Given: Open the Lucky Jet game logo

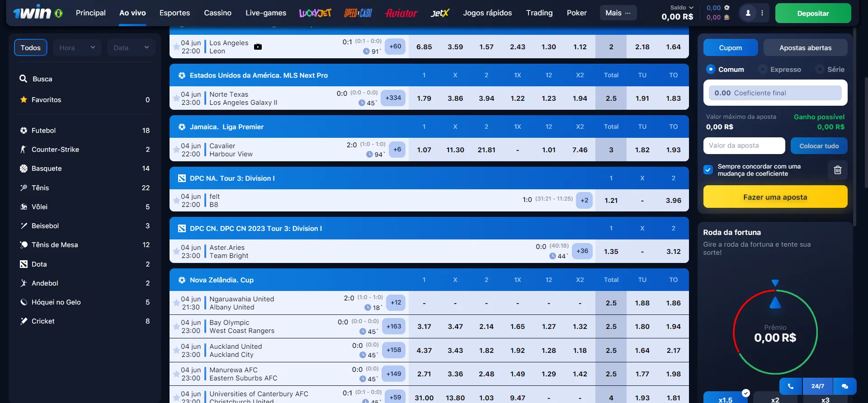Looking at the screenshot, I should [315, 13].
